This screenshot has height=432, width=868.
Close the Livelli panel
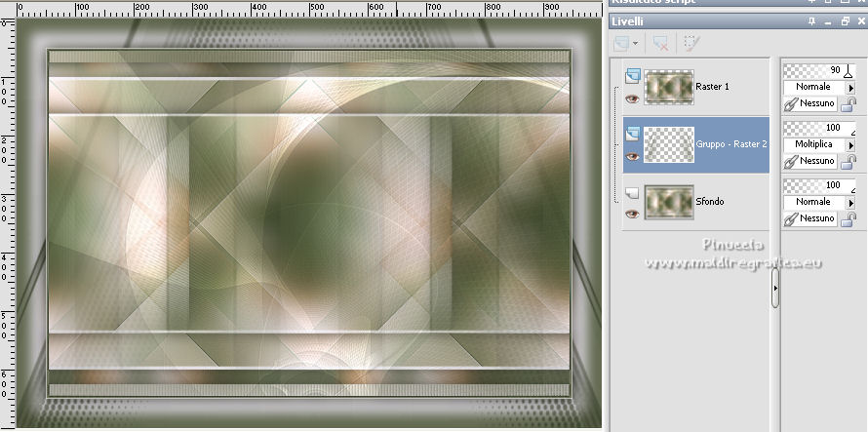tap(861, 21)
